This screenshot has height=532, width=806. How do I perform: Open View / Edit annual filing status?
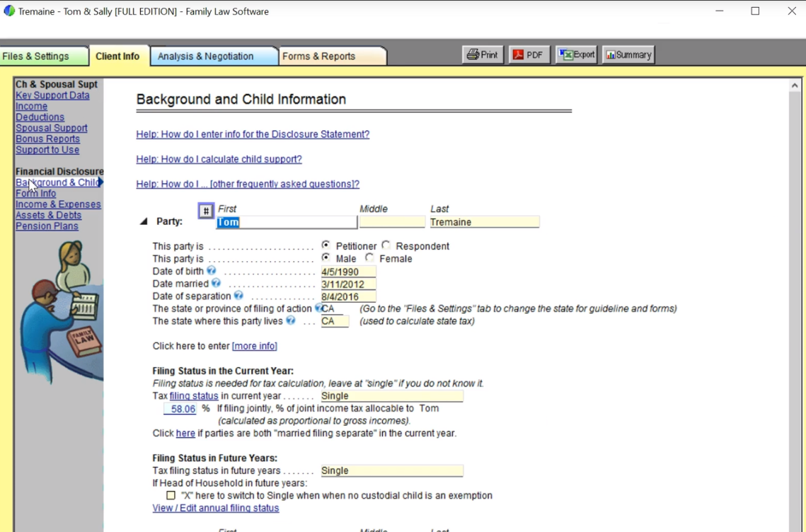[x=216, y=508]
